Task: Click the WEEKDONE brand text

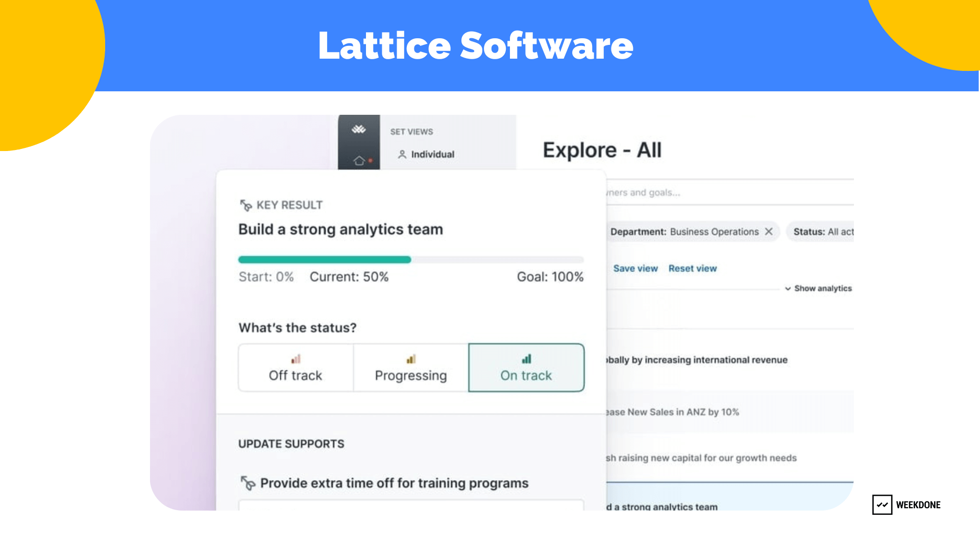Action: (x=918, y=505)
